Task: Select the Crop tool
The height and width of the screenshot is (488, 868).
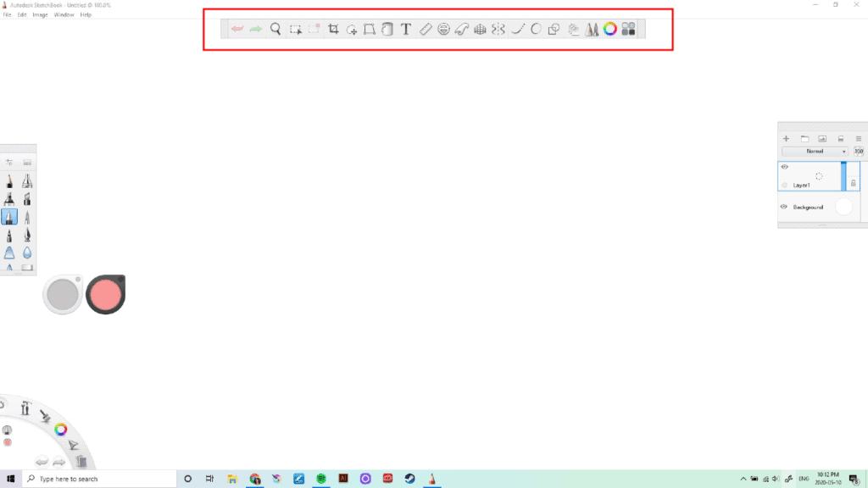Action: [333, 29]
